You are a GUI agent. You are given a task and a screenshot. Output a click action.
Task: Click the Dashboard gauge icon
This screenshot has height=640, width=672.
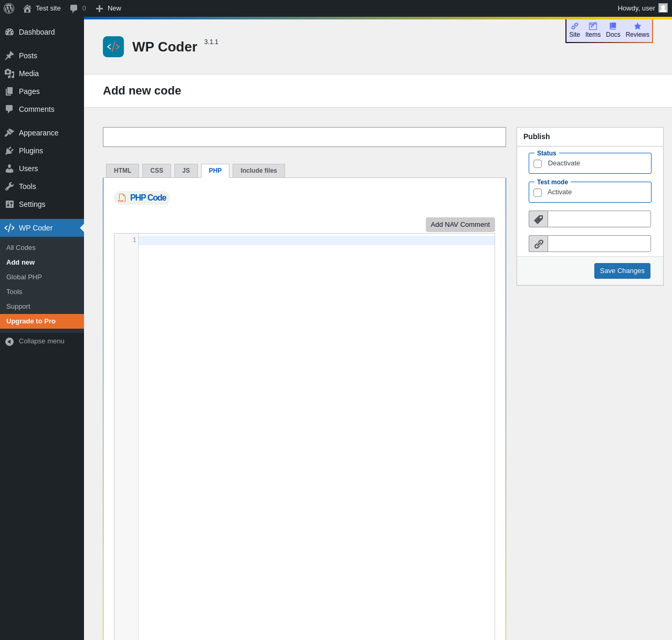(9, 32)
